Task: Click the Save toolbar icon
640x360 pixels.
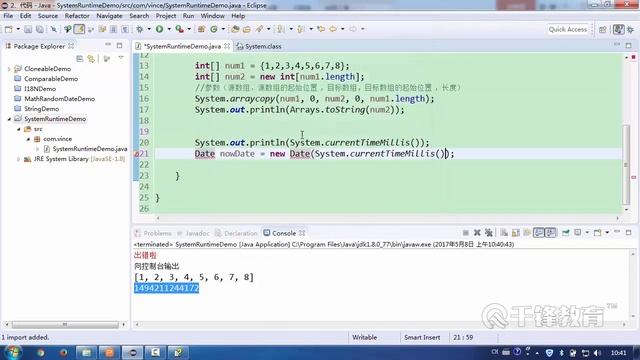Action: click(28, 29)
